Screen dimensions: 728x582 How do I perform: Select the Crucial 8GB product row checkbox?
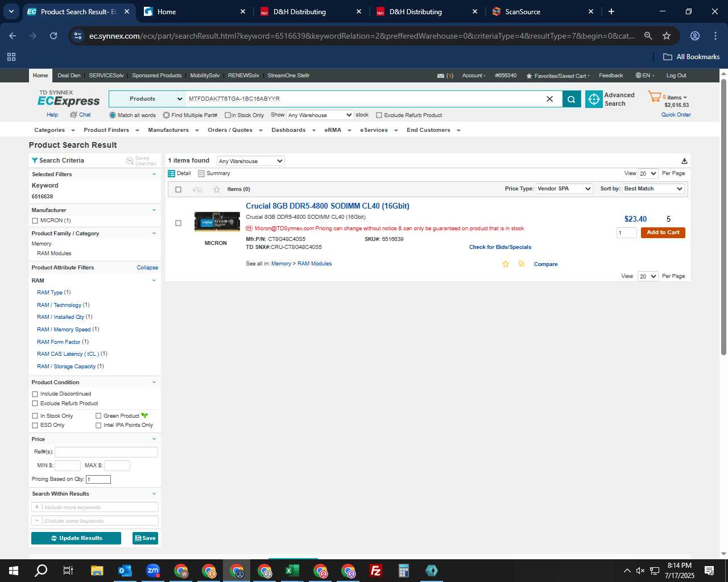pos(178,223)
